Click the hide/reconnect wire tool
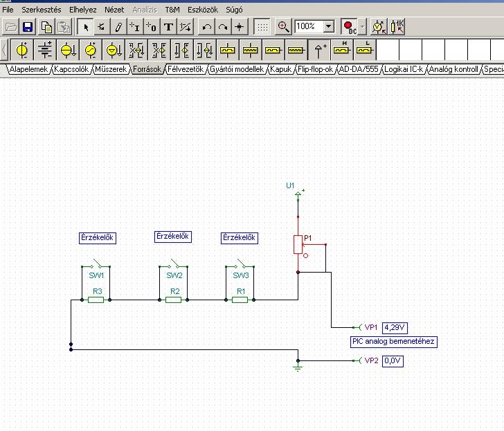Image resolution: width=504 pixels, height=431 pixels. [186, 27]
